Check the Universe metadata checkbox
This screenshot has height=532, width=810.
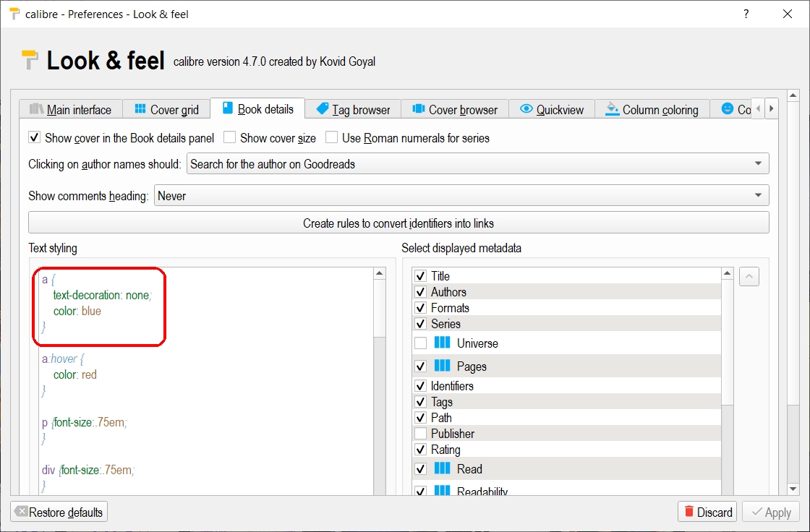click(420, 343)
